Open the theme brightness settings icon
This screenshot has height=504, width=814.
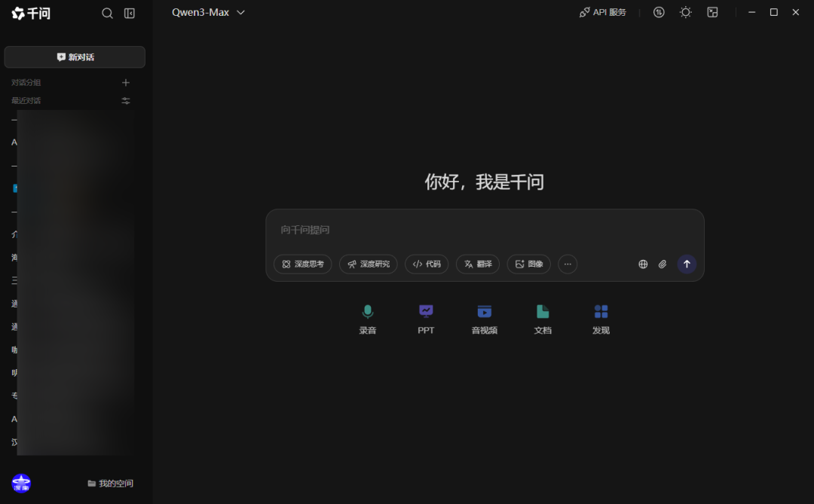click(685, 12)
